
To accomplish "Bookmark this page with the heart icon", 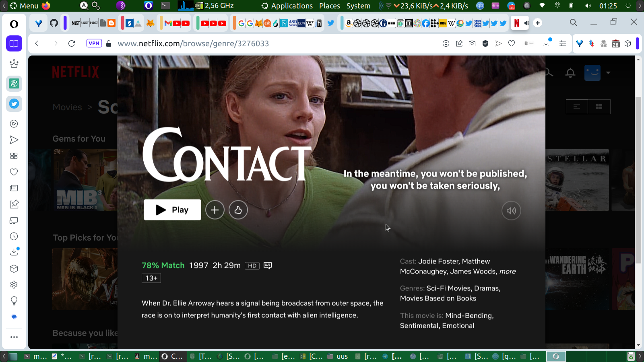I will [512, 43].
